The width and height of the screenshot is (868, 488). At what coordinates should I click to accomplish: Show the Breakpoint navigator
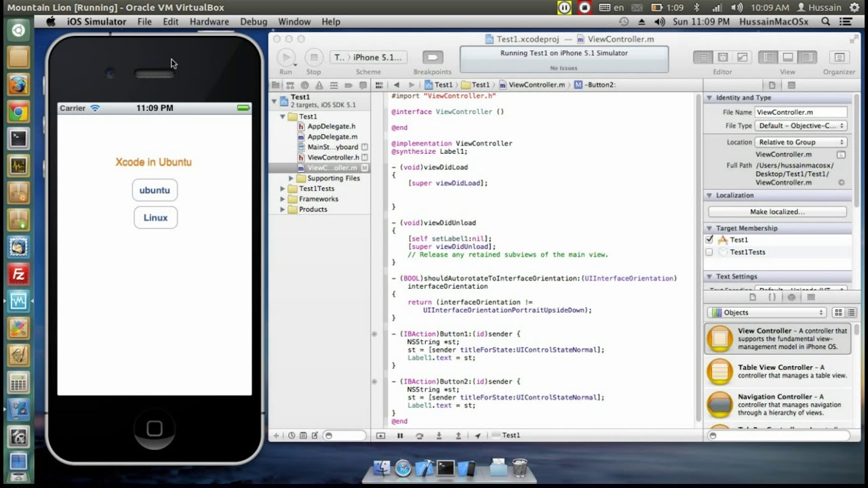click(x=349, y=85)
